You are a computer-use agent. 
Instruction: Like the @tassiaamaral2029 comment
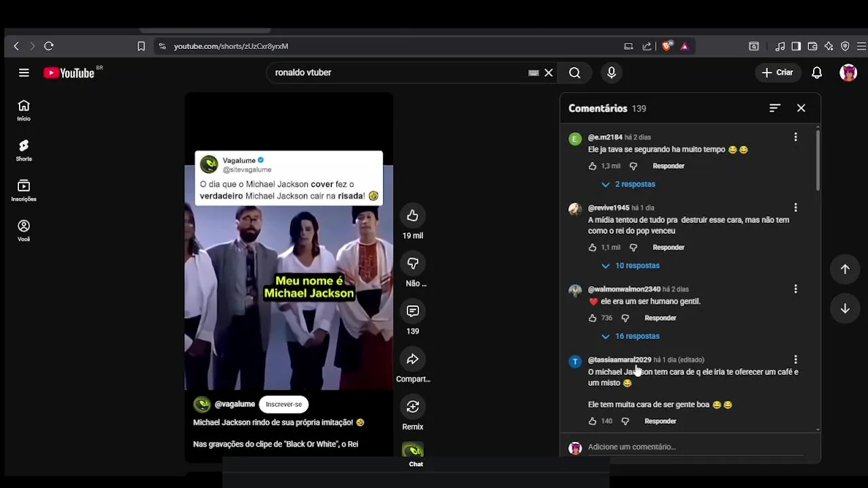click(x=593, y=421)
